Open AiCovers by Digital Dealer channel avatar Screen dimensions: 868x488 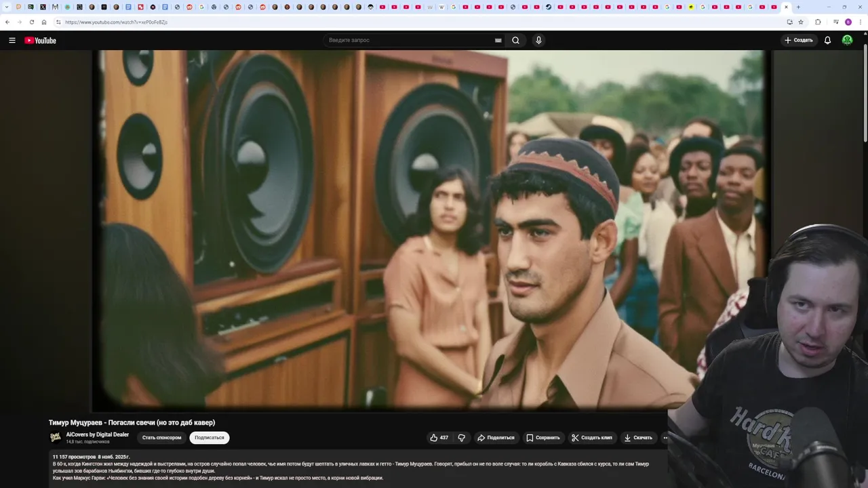[56, 437]
